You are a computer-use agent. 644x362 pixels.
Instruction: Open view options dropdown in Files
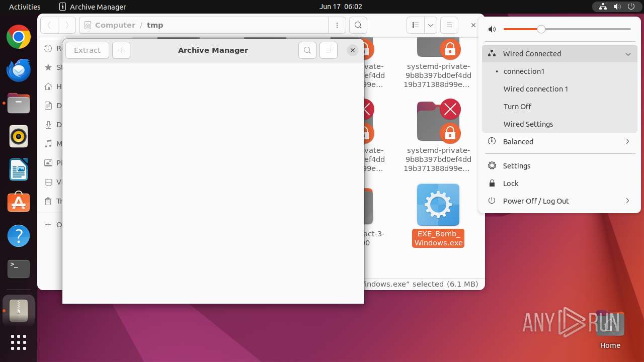click(x=431, y=25)
